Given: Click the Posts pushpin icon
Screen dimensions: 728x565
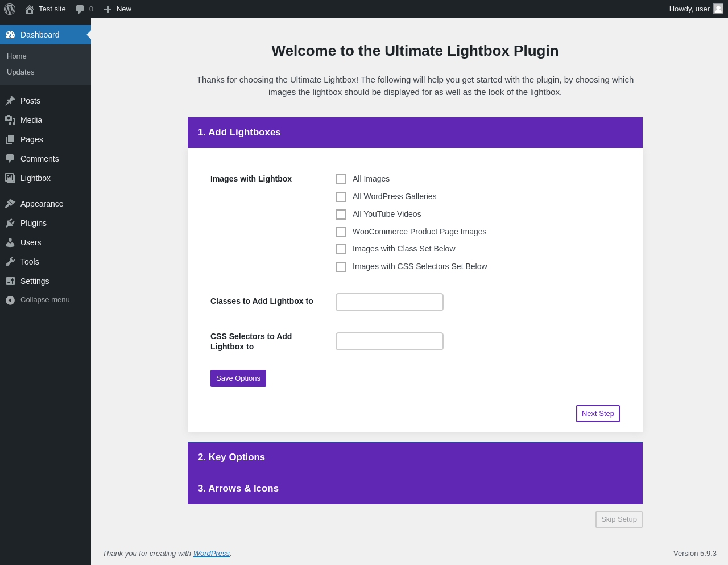Looking at the screenshot, I should 10,101.
